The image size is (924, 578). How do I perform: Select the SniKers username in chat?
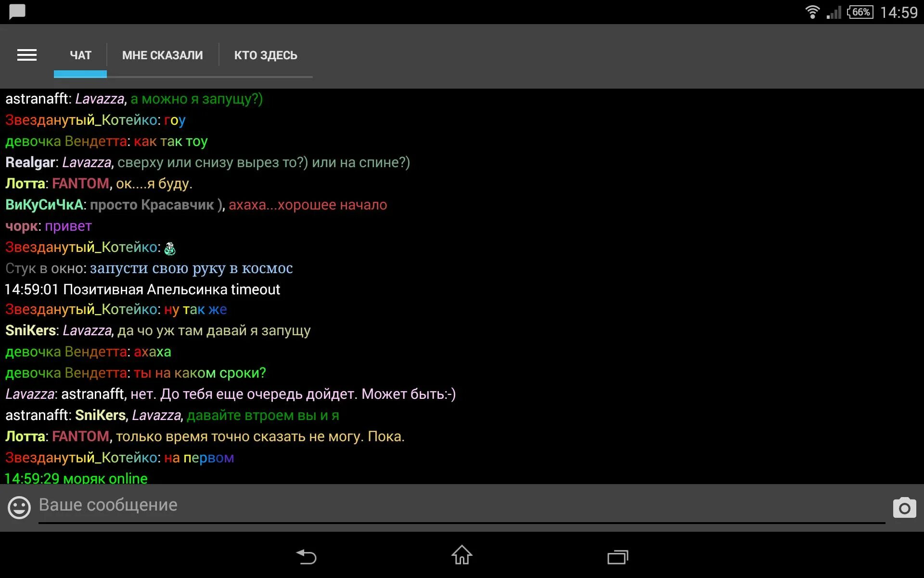click(31, 330)
